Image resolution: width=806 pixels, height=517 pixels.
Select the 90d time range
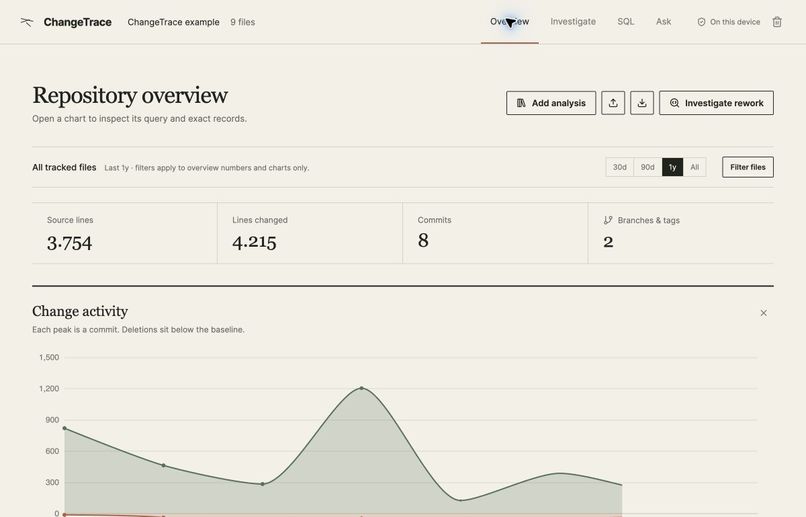point(648,167)
